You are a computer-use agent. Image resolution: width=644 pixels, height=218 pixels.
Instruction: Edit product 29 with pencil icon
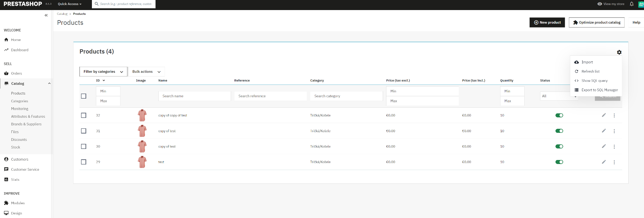point(604,162)
